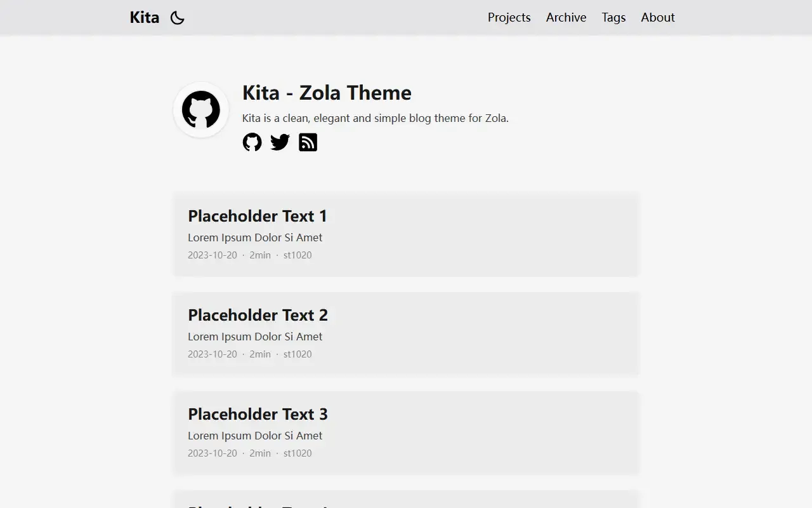812x508 pixels.
Task: Click the circular GitHub avatar image
Action: tap(201, 110)
